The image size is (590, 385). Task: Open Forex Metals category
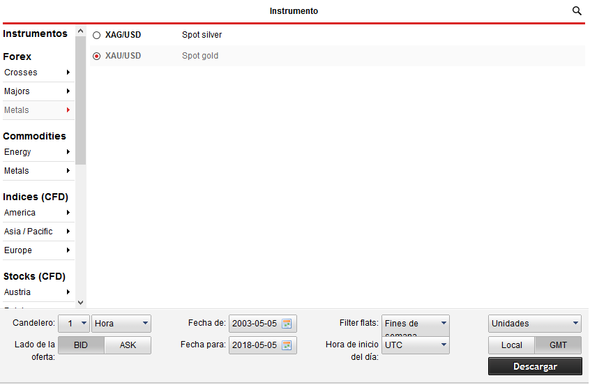37,110
